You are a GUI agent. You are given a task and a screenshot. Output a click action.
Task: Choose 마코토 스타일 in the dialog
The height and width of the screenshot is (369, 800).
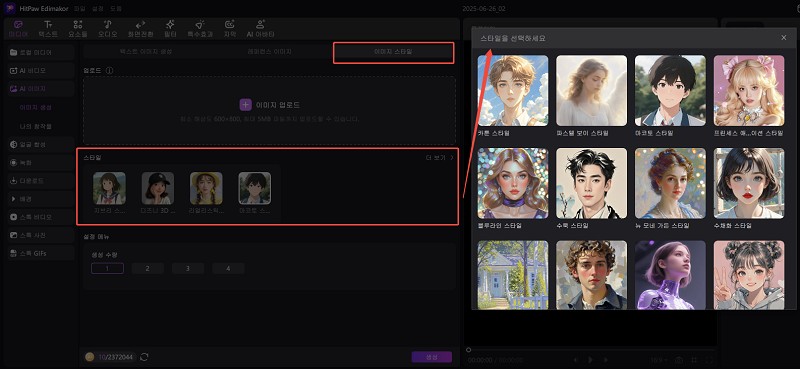670,90
